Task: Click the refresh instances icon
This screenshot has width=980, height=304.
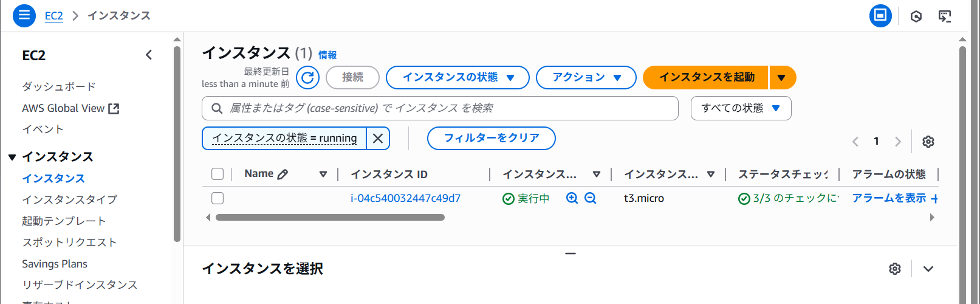Action: tap(308, 77)
